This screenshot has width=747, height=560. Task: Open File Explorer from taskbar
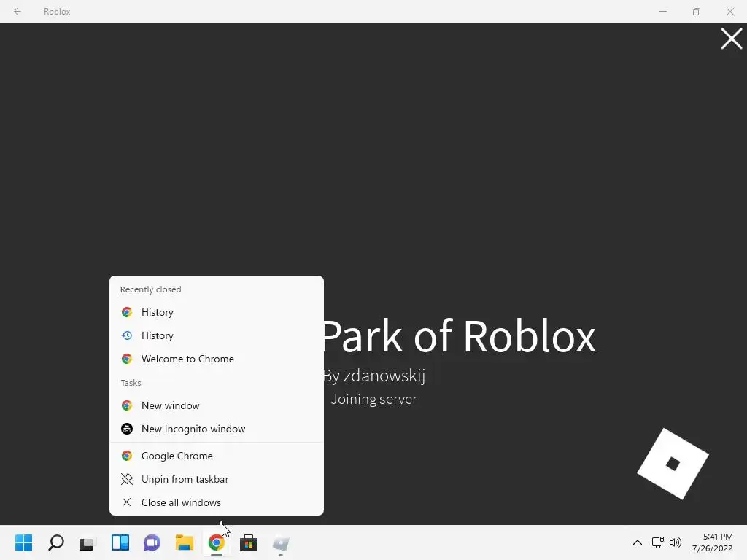[185, 542]
